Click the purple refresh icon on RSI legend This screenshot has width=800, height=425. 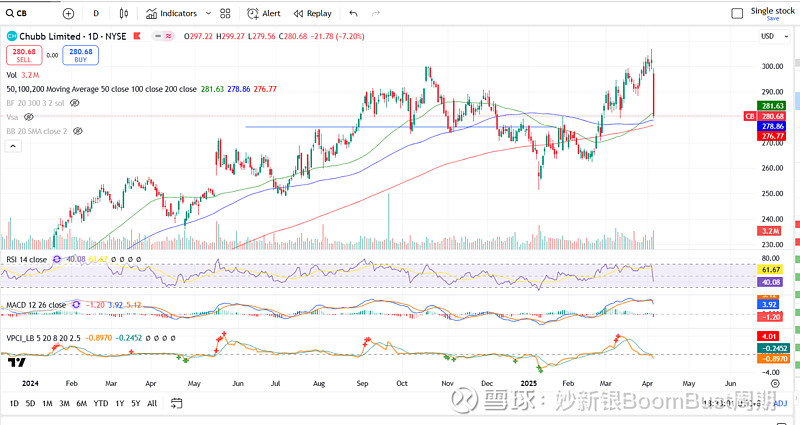click(x=57, y=259)
